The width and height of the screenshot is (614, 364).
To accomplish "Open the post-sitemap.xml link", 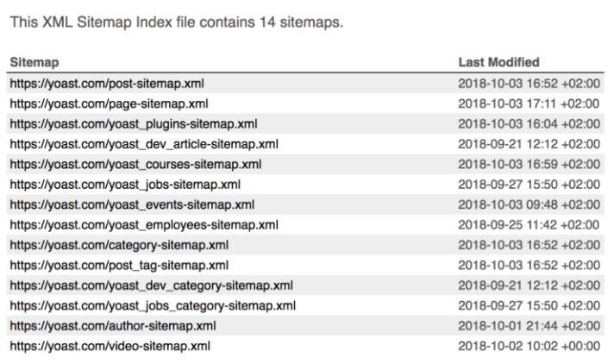I will [107, 84].
